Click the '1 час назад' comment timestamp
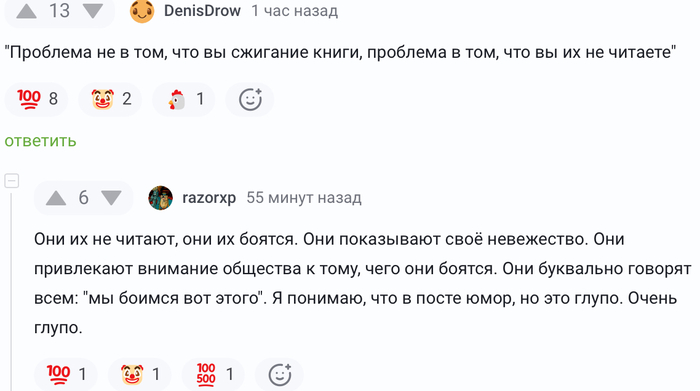The height and width of the screenshot is (391, 700). pyautogui.click(x=295, y=11)
